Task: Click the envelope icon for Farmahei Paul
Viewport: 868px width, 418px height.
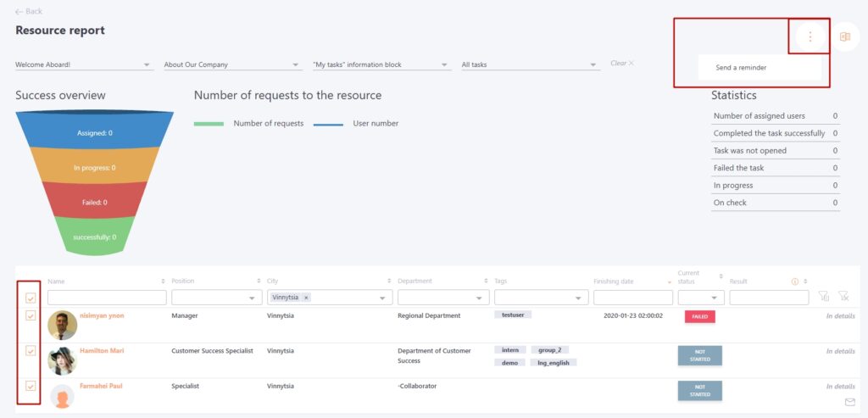Action: tap(849, 402)
